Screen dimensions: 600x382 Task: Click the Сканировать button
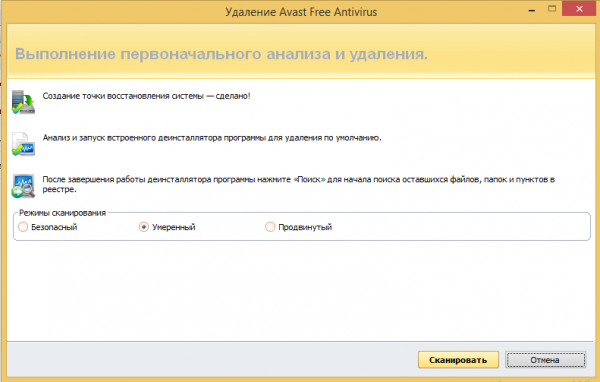458,360
